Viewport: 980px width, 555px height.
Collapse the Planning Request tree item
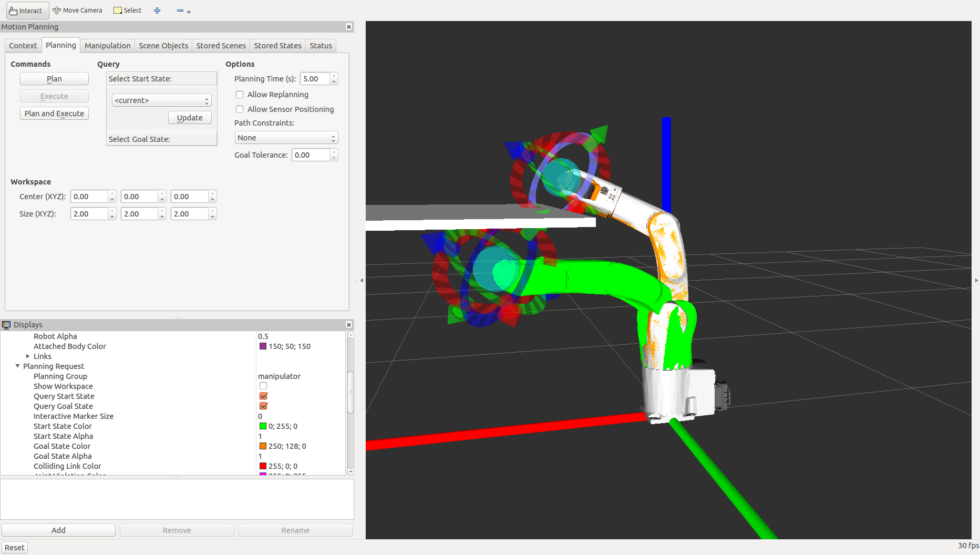(x=17, y=366)
